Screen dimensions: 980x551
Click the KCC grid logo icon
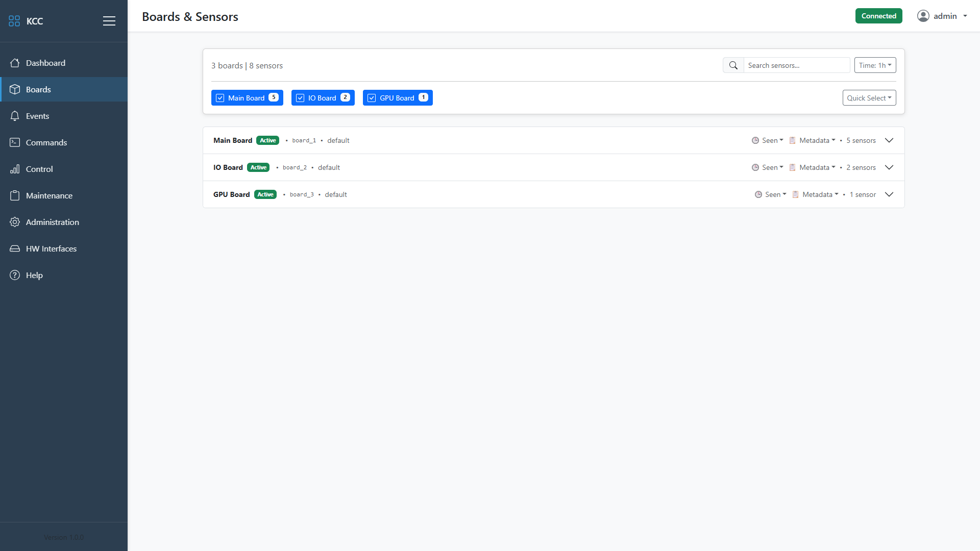14,21
